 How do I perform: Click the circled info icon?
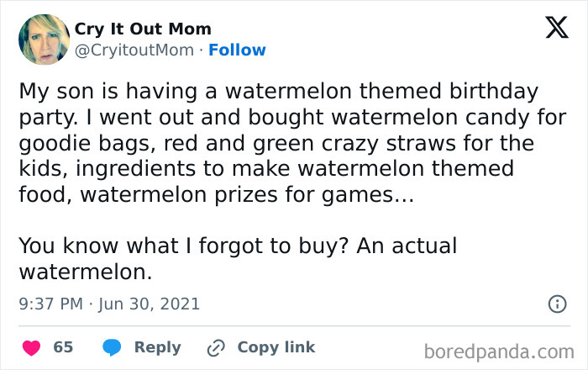556,304
